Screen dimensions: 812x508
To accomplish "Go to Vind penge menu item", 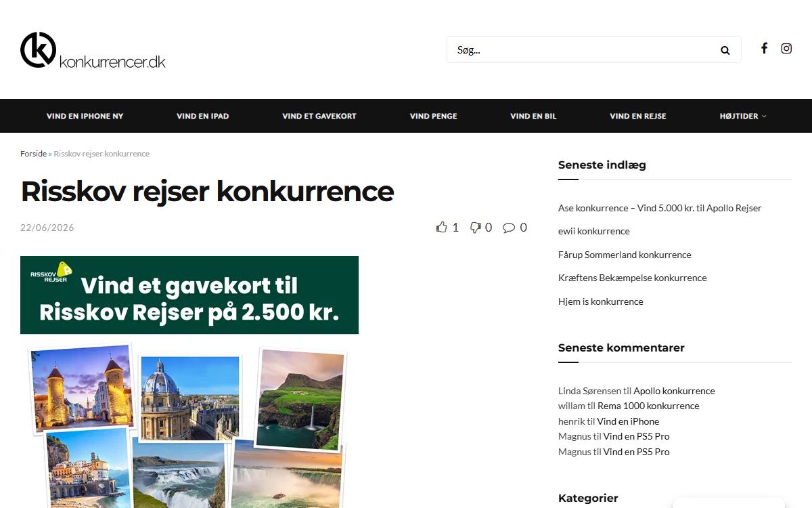I will click(434, 116).
